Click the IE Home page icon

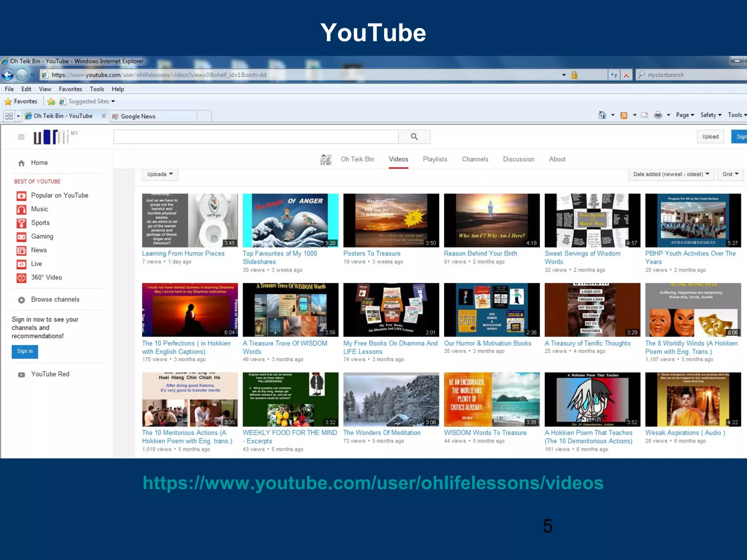pos(602,115)
